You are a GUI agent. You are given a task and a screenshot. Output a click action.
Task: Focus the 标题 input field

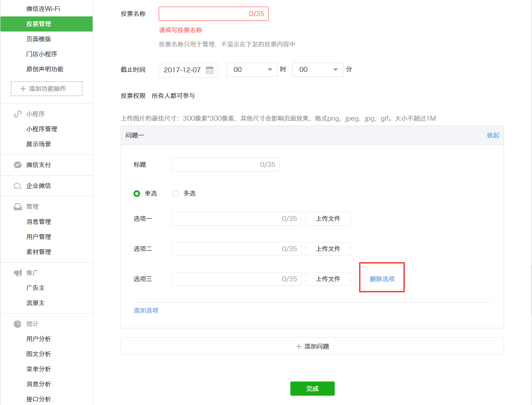pyautogui.click(x=226, y=165)
